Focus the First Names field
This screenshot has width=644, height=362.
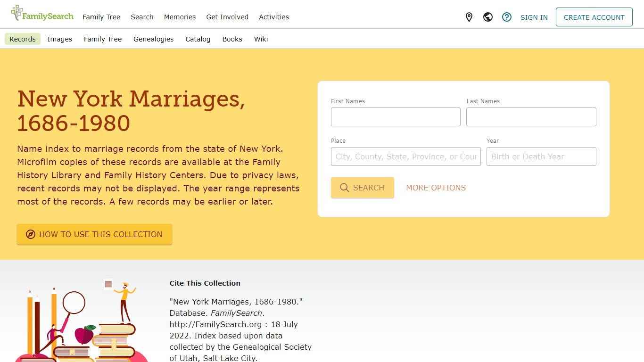pyautogui.click(x=396, y=117)
